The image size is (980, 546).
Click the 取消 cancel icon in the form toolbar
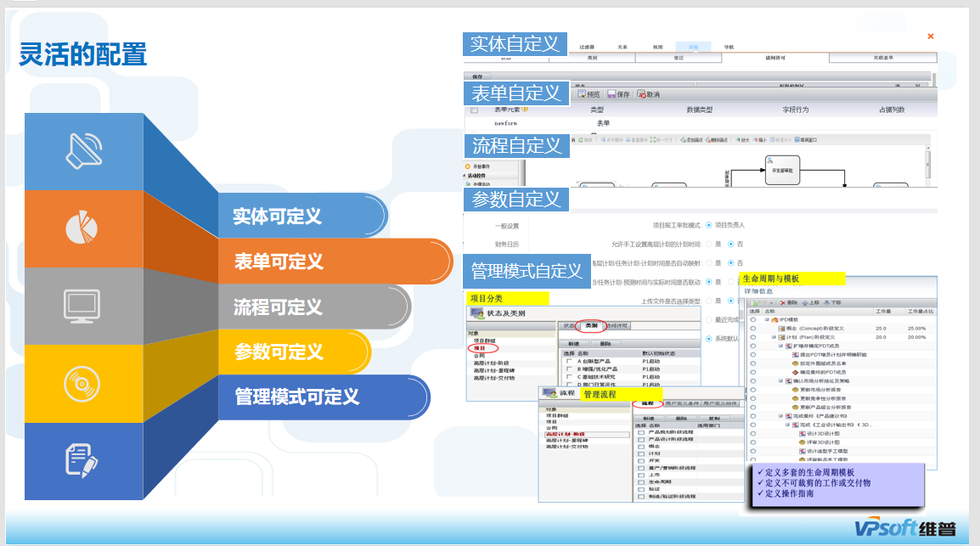click(641, 94)
